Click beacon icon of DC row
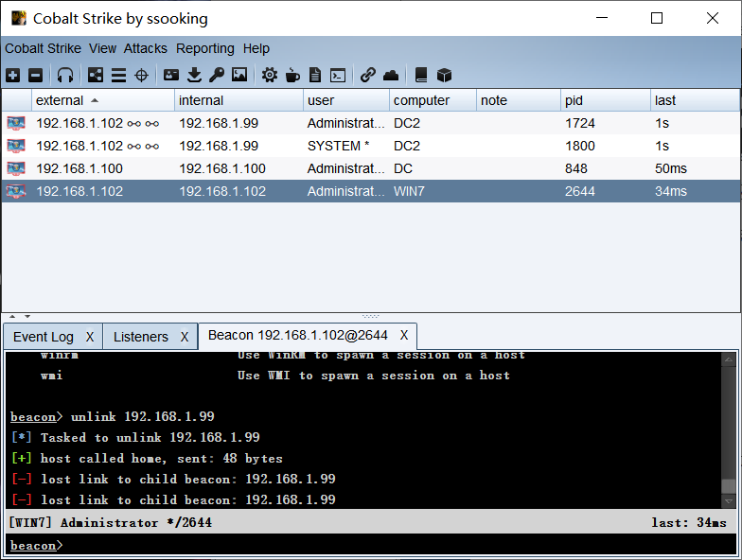Viewport: 742px width, 560px height. (x=16, y=168)
